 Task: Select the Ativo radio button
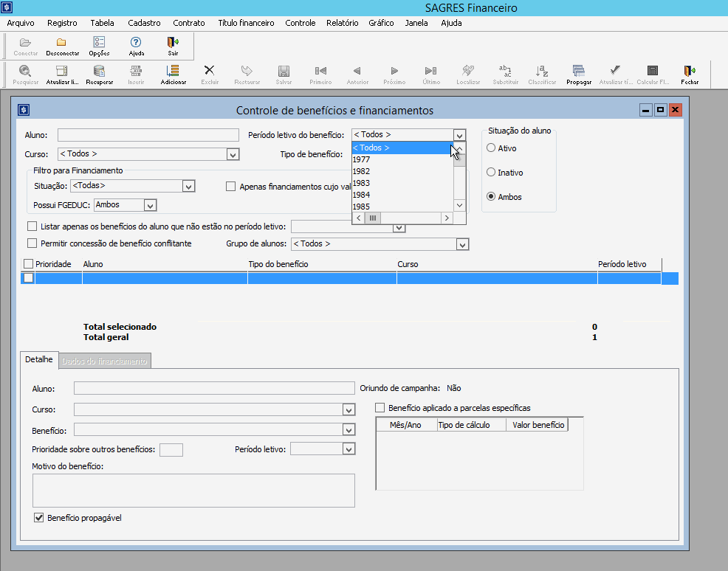click(491, 148)
